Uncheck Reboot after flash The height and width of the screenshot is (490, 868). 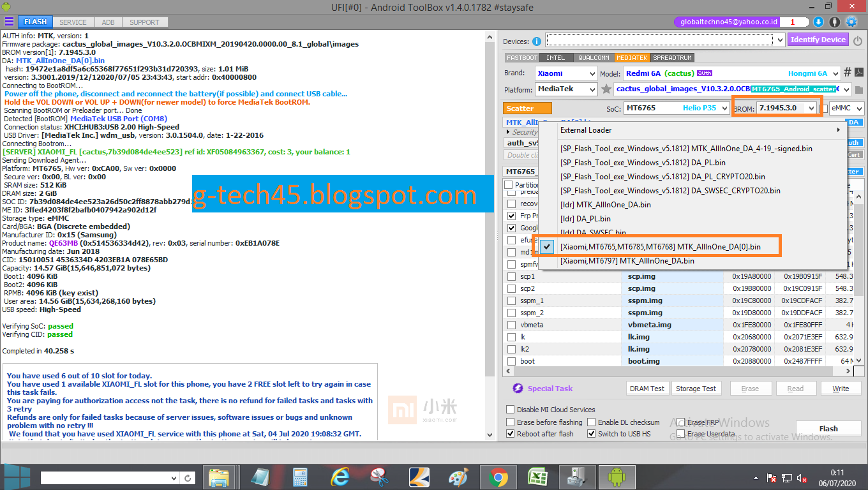pyautogui.click(x=511, y=434)
